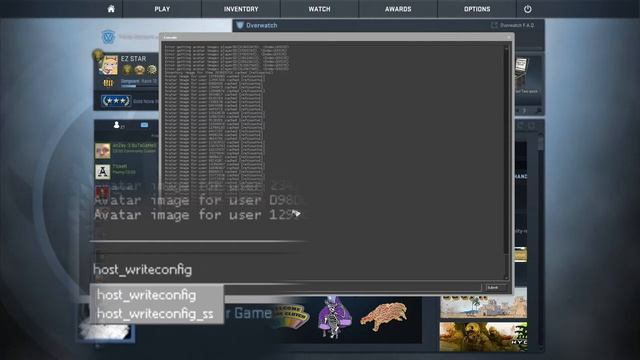Click the power quit icon

pyautogui.click(x=528, y=9)
